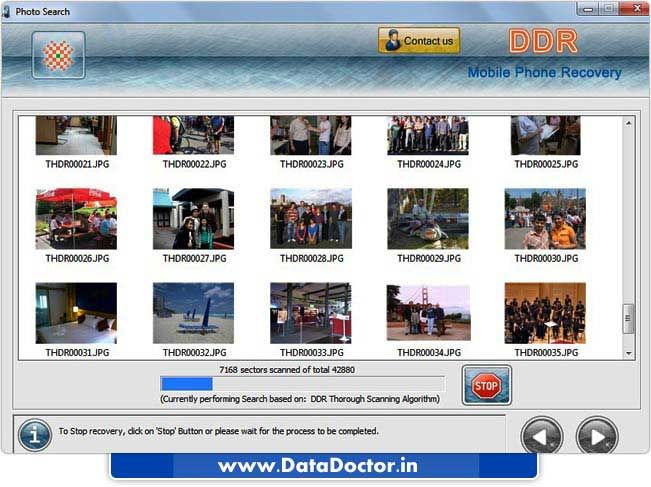Click file name label THDR00028.JPG
Screen dimensions: 651x487
311,259
